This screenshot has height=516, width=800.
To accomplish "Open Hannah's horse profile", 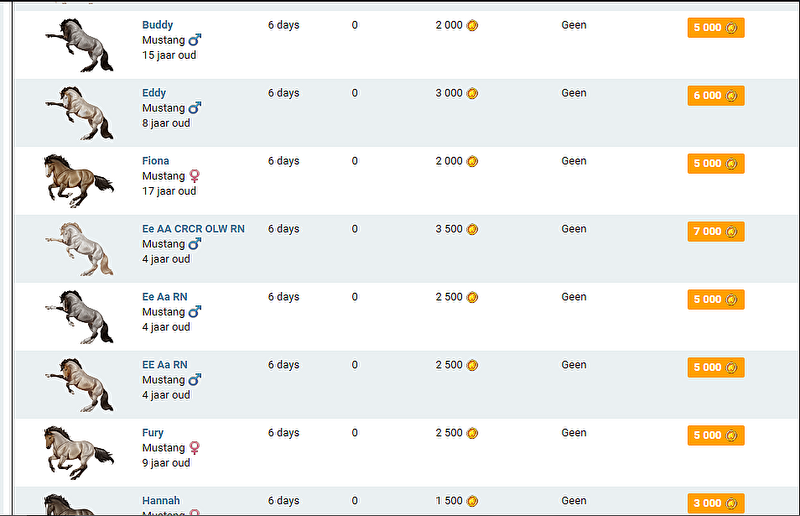I will (160, 501).
